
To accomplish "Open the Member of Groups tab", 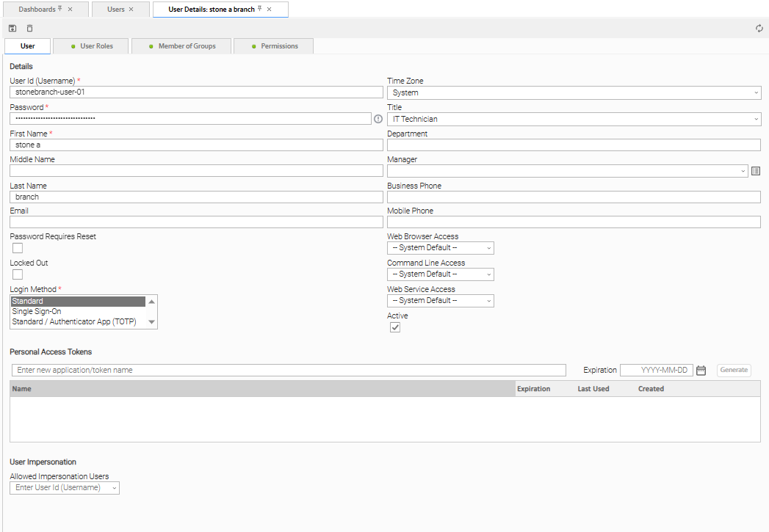I will (182, 46).
